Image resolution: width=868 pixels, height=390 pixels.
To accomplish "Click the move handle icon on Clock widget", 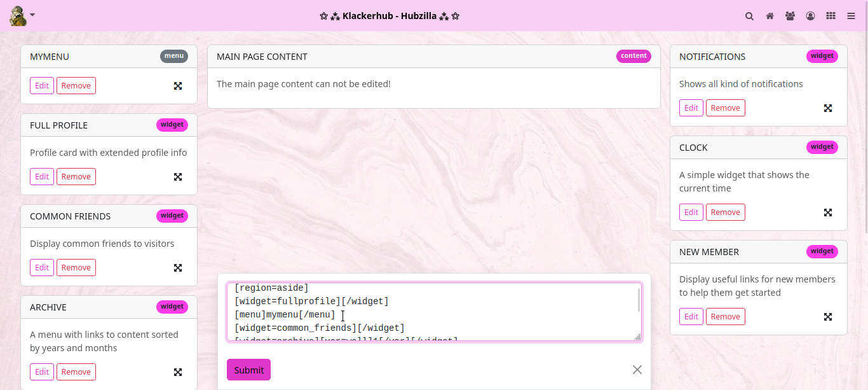I will click(827, 212).
